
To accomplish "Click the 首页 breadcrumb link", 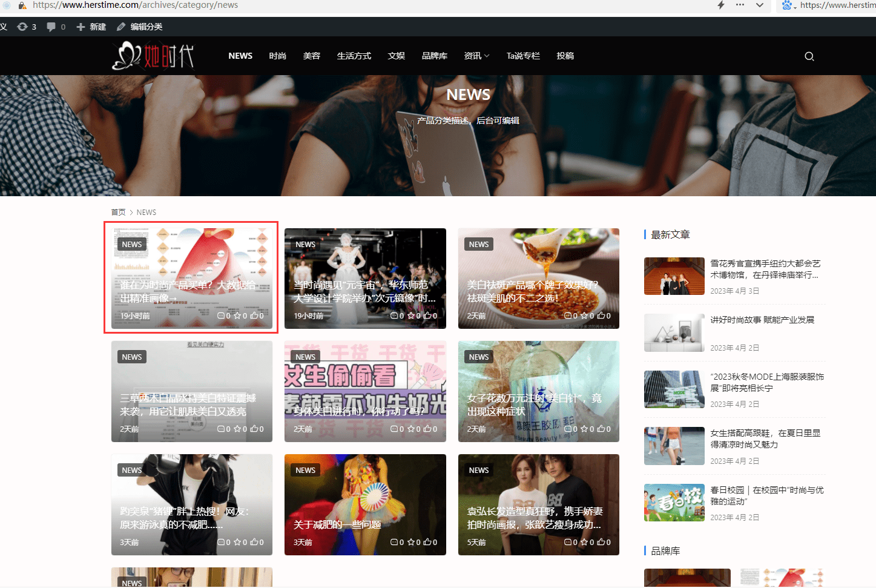I will (x=118, y=212).
